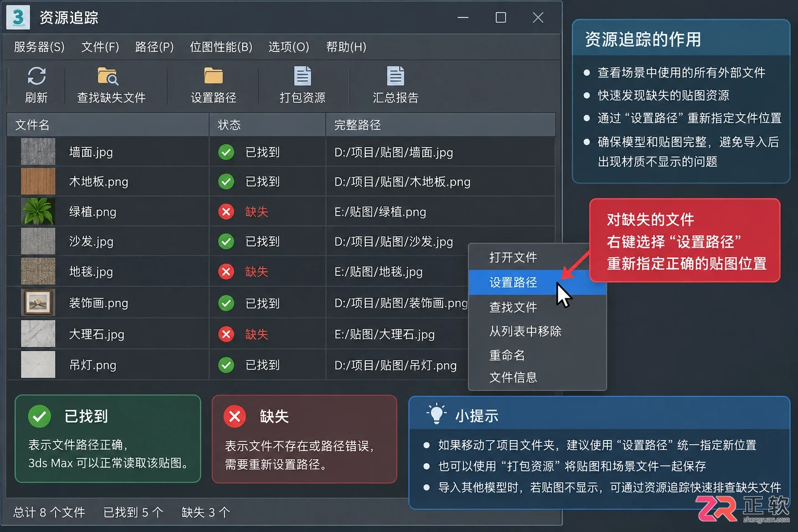
Task: Choose 设置路径 in the context menu
Action: pyautogui.click(x=537, y=282)
